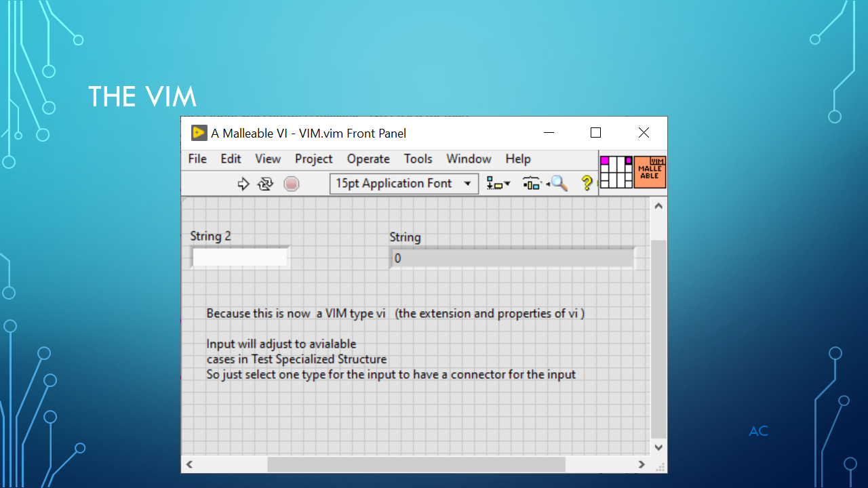Open the 15pt Application Font dropdown
868x488 pixels.
467,183
